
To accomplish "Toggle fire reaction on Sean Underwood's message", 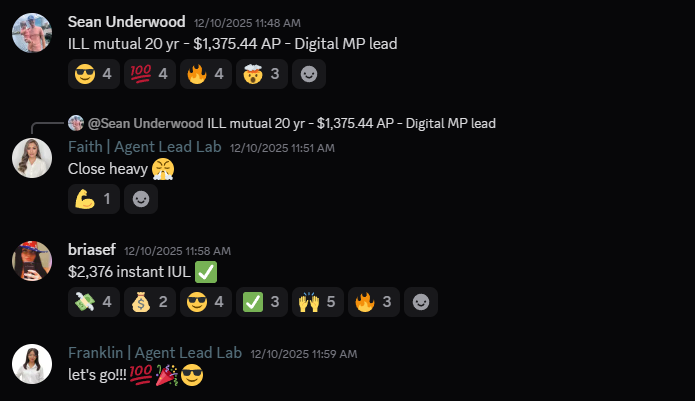I will coord(206,74).
